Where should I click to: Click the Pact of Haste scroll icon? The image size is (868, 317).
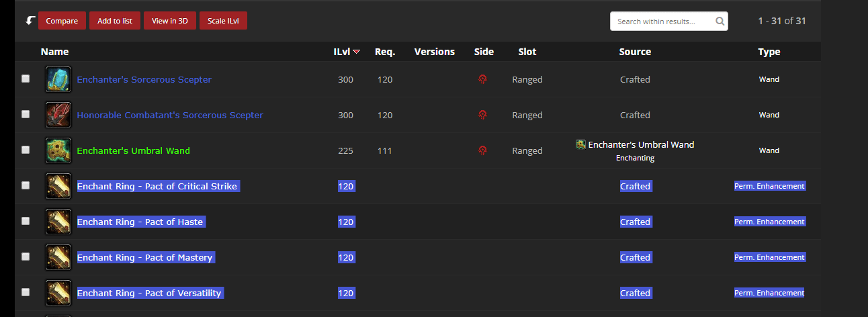58,222
